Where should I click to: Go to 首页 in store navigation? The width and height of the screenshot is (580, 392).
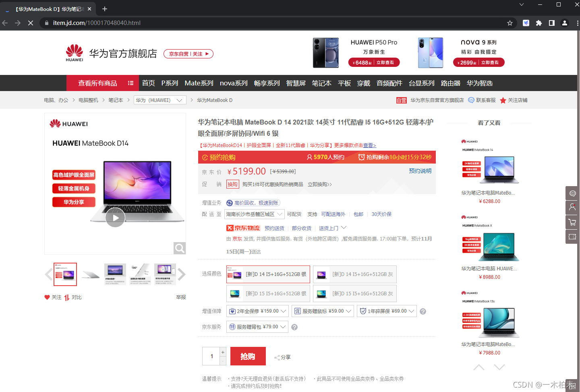pos(148,83)
